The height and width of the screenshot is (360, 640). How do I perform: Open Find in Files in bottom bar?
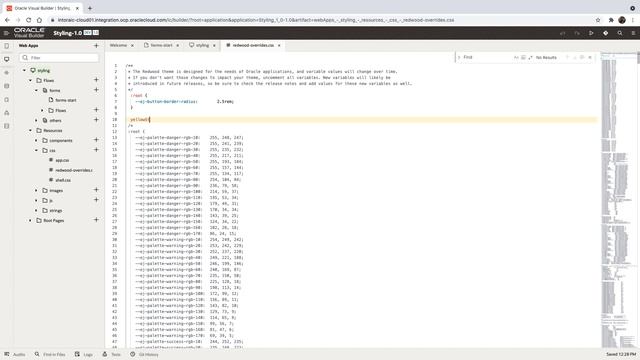click(50, 354)
